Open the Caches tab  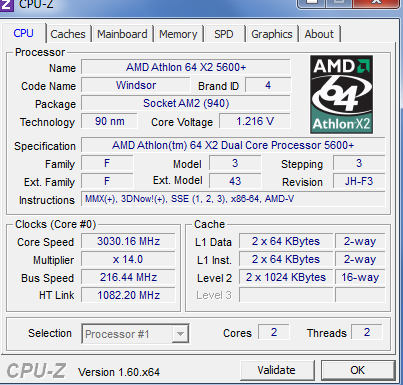coord(68,34)
